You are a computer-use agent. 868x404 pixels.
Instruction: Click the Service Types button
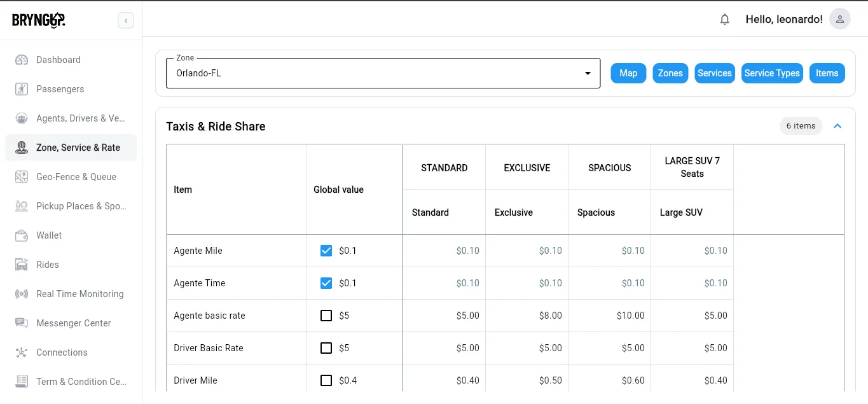click(772, 73)
